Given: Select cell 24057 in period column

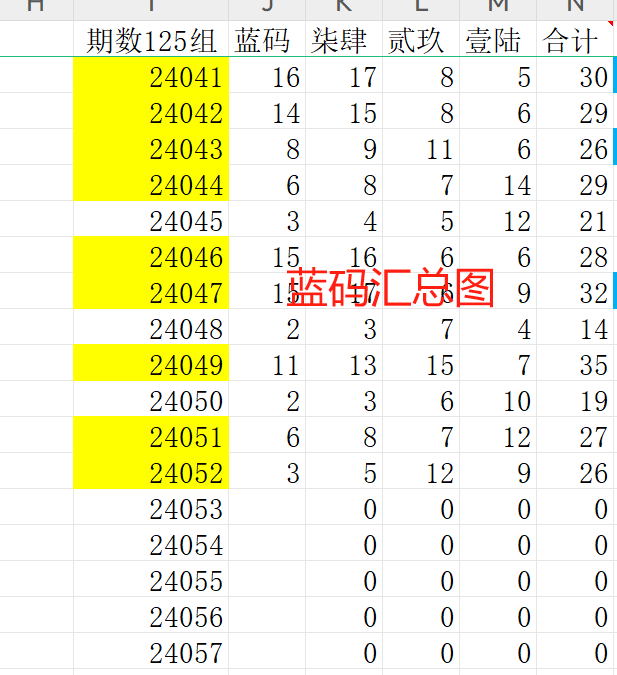Looking at the screenshot, I should tap(151, 650).
